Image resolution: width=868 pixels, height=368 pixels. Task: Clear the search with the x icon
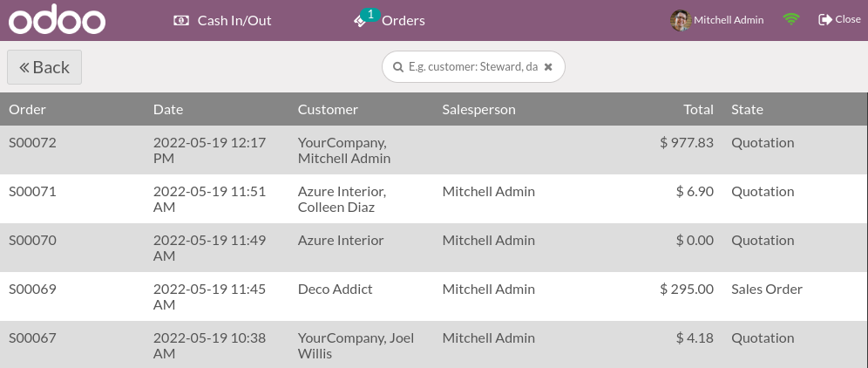(x=548, y=67)
